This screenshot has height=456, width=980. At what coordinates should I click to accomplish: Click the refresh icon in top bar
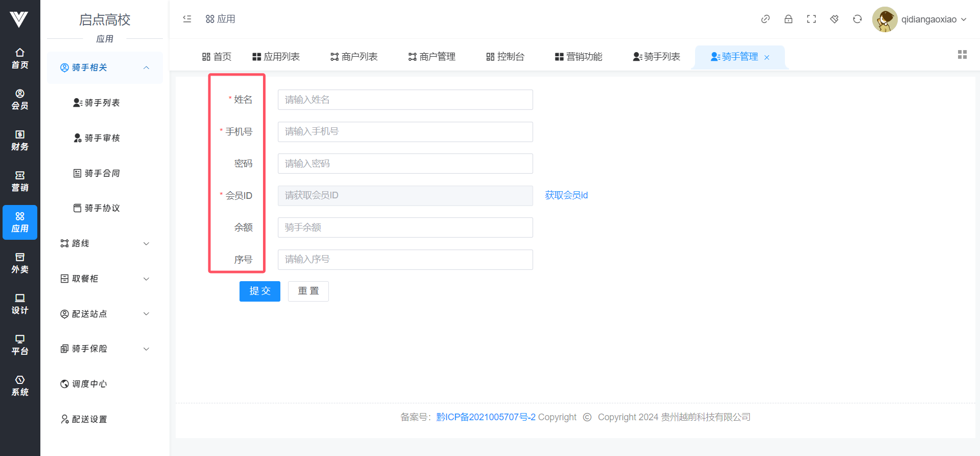coord(857,19)
